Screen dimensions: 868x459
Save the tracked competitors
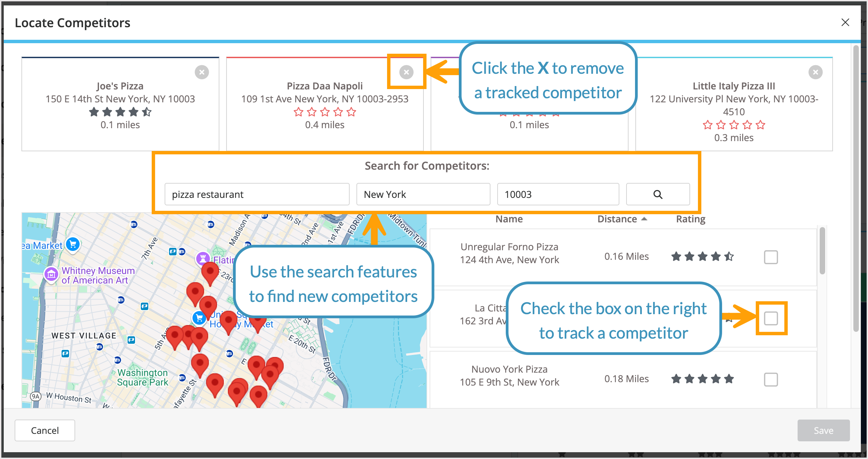click(823, 430)
